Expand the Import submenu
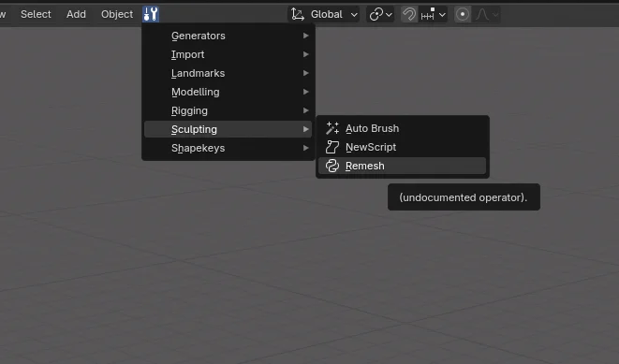Image resolution: width=619 pixels, height=364 pixels. pyautogui.click(x=228, y=54)
